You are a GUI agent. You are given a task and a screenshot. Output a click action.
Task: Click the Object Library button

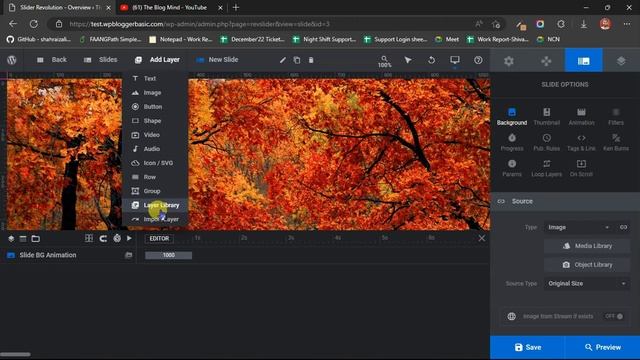587,265
